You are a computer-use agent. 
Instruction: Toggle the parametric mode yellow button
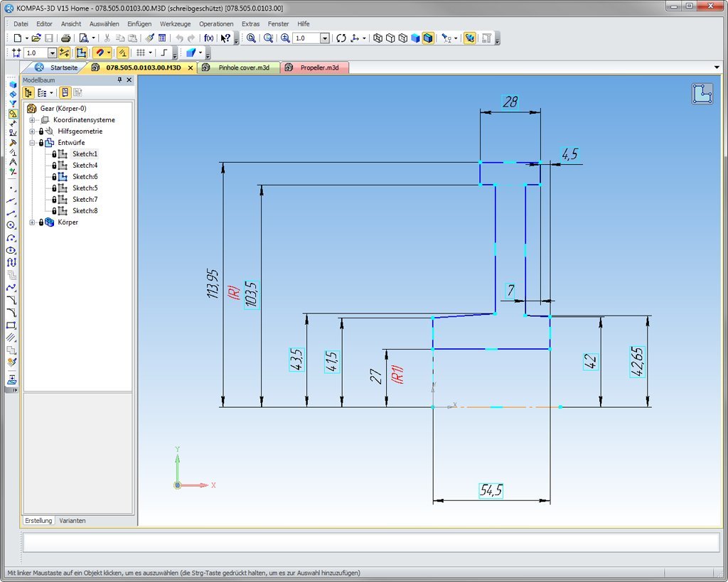122,53
